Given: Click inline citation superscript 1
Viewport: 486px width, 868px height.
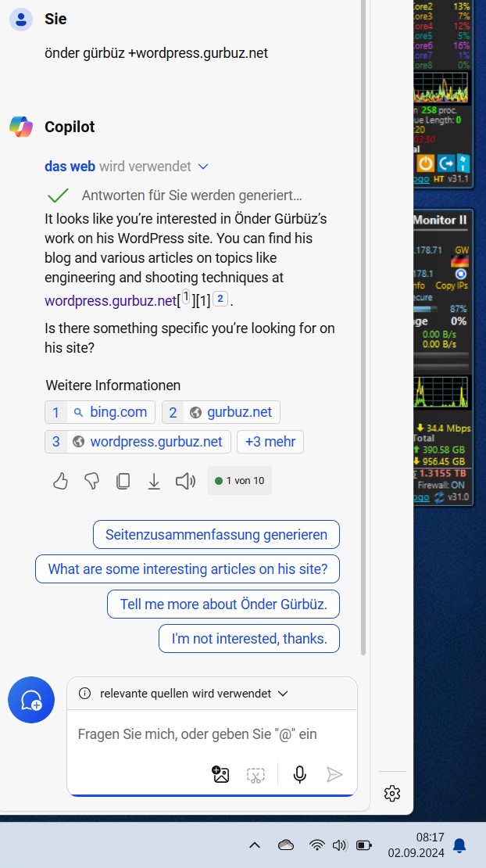Looking at the screenshot, I should pyautogui.click(x=186, y=298).
